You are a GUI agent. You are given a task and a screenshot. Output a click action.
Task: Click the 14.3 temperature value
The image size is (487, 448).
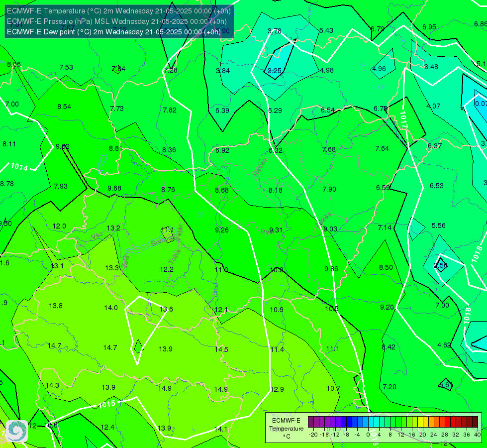coord(52,385)
